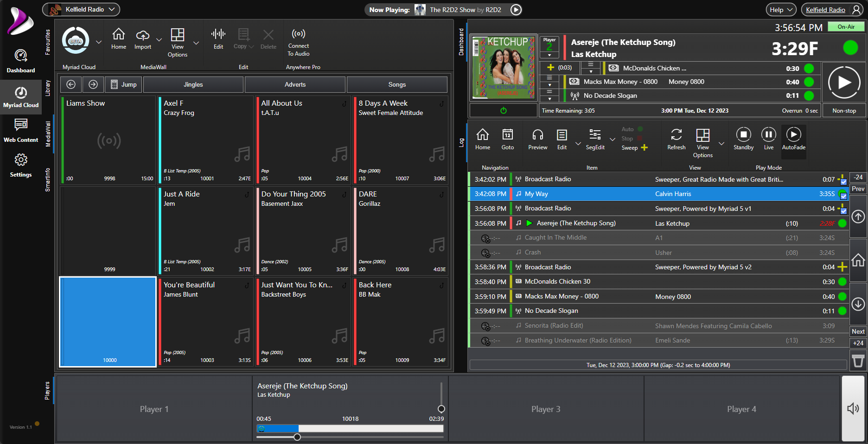Open the Library vertical tab
The height and width of the screenshot is (444, 868).
tap(48, 88)
